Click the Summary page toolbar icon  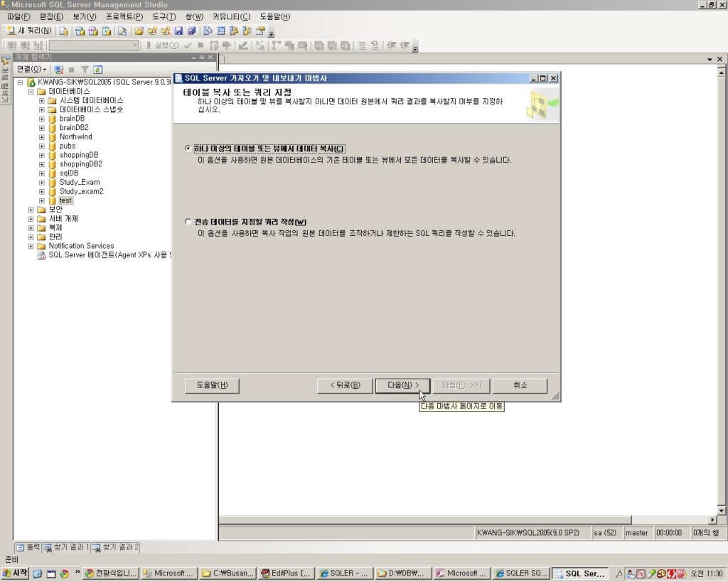[x=221, y=31]
